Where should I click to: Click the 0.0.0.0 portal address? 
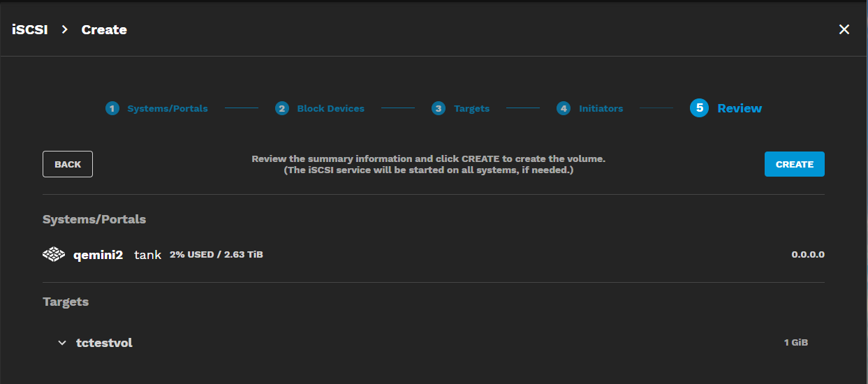tap(807, 255)
